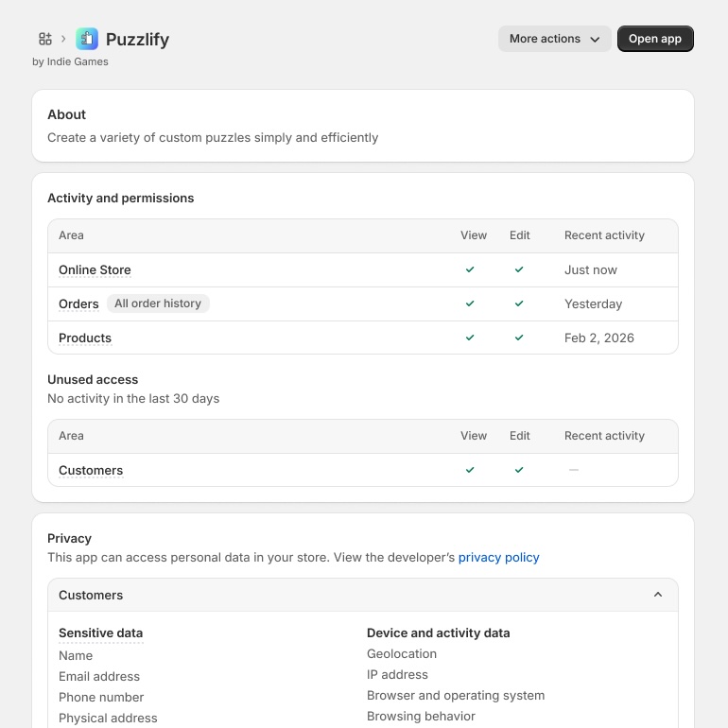The height and width of the screenshot is (728, 728).
Task: Click the Online Store view checkmark
Action: 470,269
